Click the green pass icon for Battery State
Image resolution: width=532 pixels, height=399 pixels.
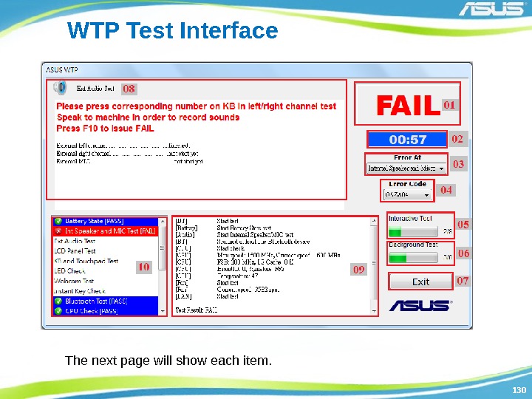tap(58, 221)
